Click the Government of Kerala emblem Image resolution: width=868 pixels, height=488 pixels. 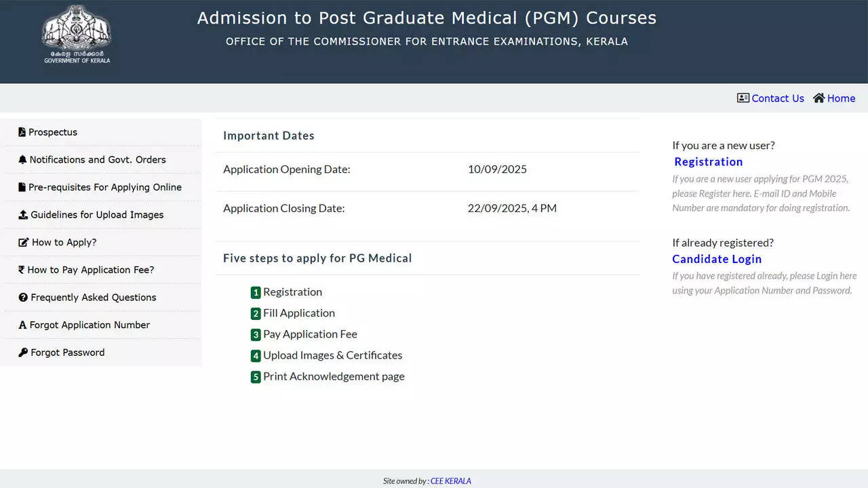coord(77,34)
